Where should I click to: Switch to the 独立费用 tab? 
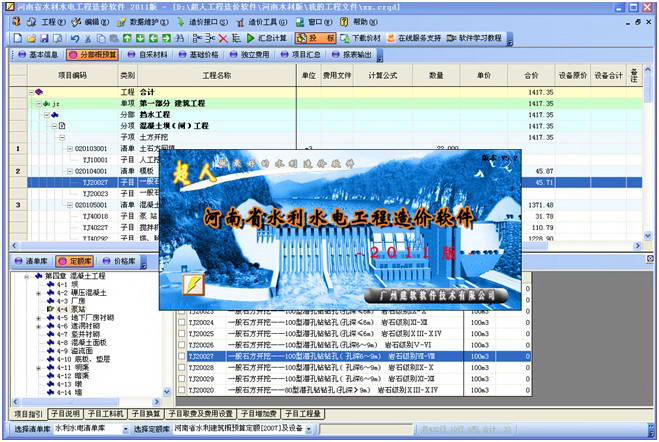click(x=250, y=55)
